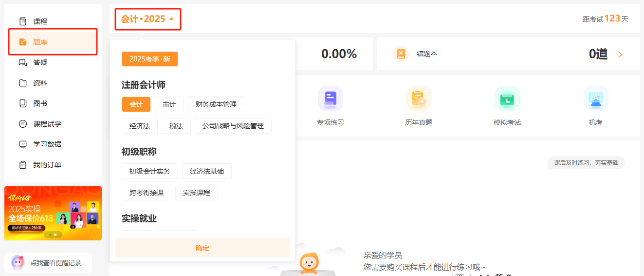The image size is (644, 276).
Task: Click the 答疑 Q&A sidebar icon
Action: (x=22, y=62)
